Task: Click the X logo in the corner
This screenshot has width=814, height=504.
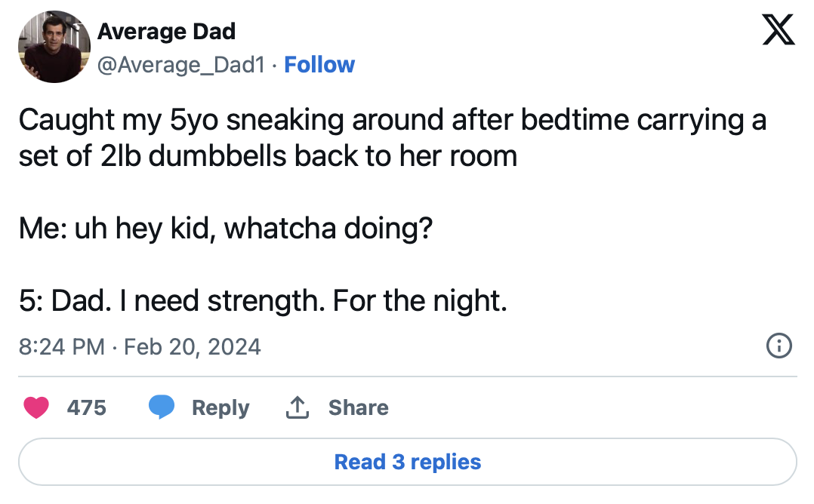Action: click(779, 29)
